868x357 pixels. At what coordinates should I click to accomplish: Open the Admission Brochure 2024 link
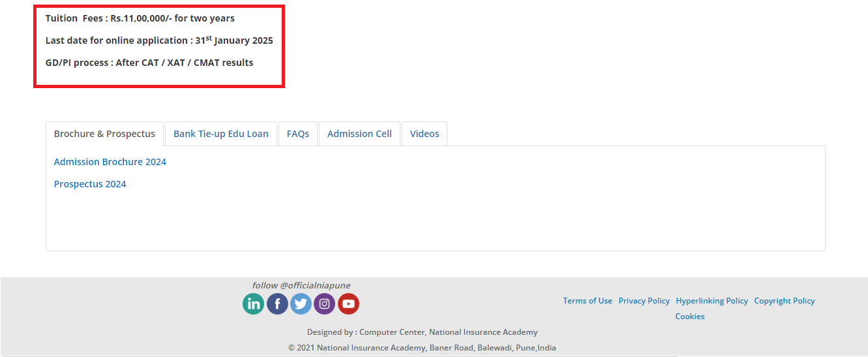coord(110,162)
